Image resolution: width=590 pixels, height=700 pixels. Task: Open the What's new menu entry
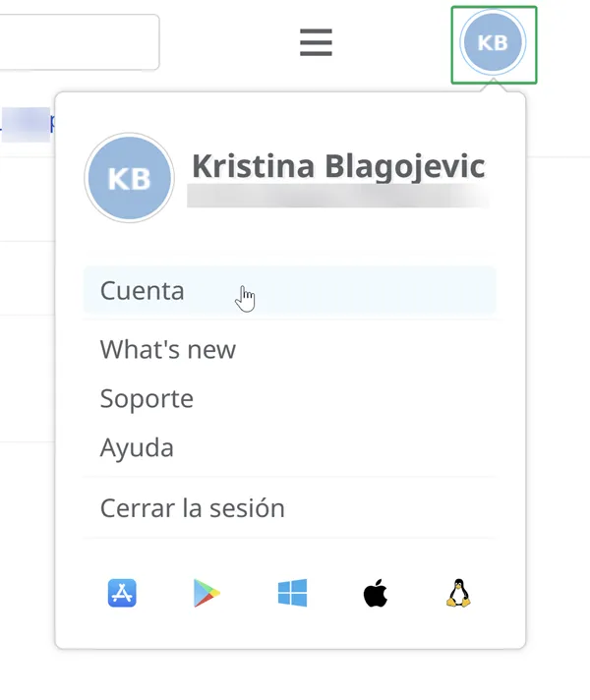click(x=168, y=349)
